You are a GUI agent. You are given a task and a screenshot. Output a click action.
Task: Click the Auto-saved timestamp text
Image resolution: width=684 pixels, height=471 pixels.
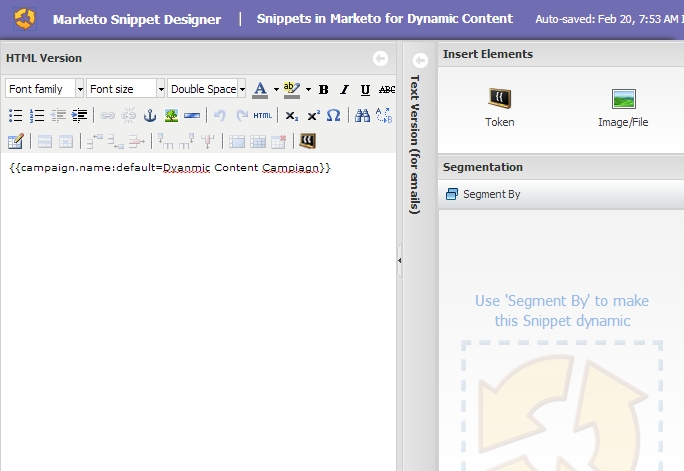[x=609, y=19]
